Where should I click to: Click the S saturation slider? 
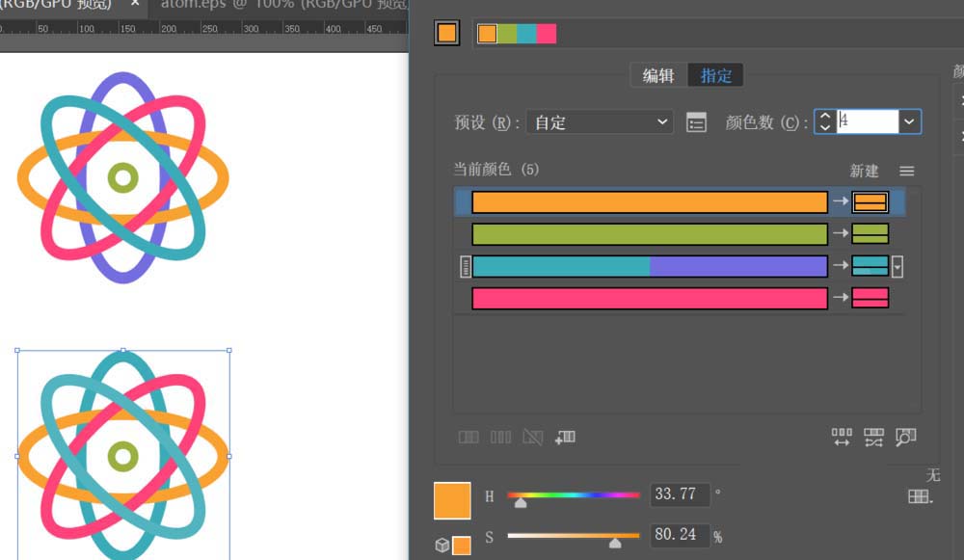(573, 537)
